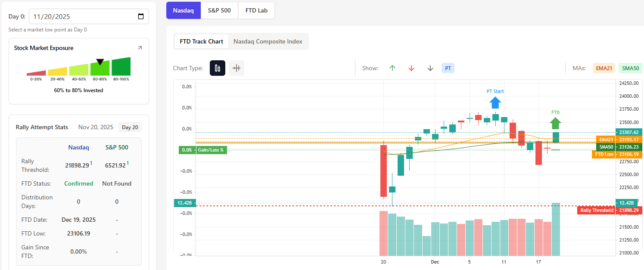The image size is (644, 270).
Task: Click the blue PT Start arrow marker
Action: 495,102
